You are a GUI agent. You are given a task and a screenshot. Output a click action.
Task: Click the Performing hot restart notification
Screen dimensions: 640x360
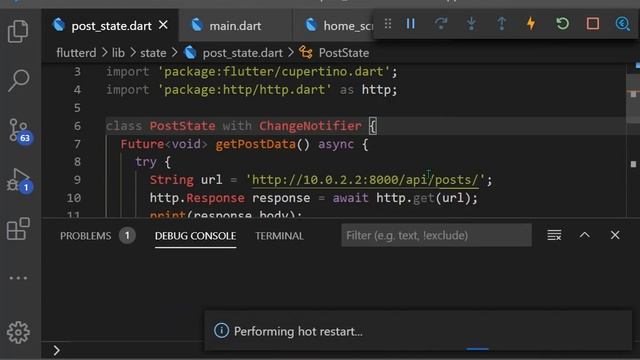tap(418, 331)
